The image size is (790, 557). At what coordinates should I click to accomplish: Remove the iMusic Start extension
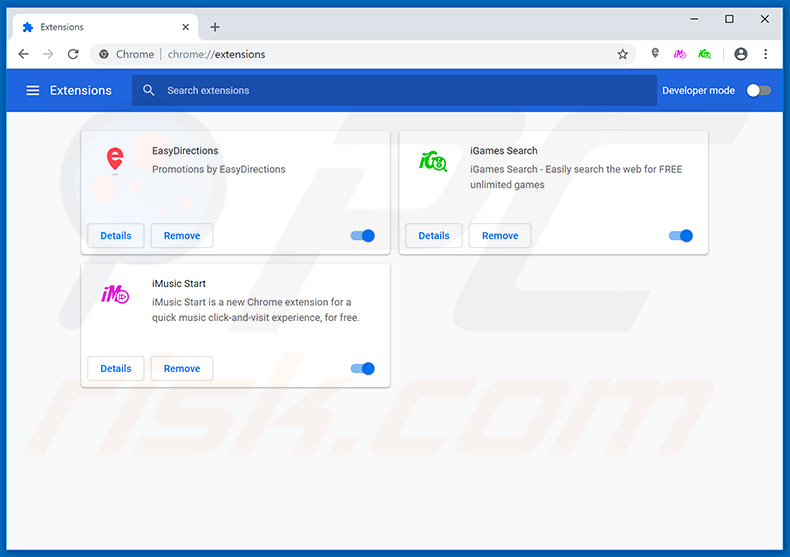coord(182,369)
